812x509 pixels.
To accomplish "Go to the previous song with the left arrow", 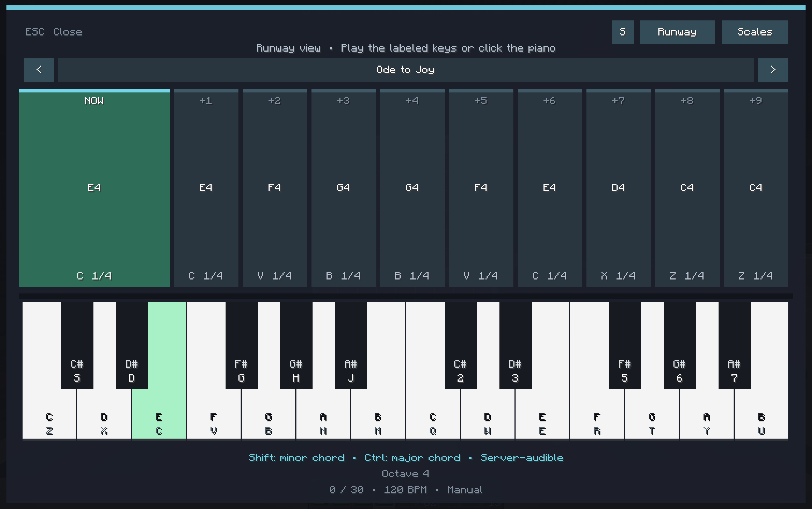I will coord(39,70).
